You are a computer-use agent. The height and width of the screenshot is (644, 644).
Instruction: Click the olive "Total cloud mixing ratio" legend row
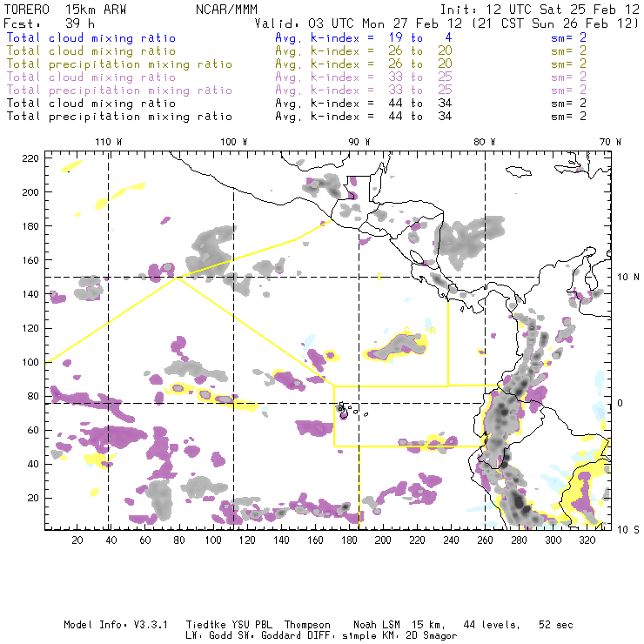coord(91,51)
